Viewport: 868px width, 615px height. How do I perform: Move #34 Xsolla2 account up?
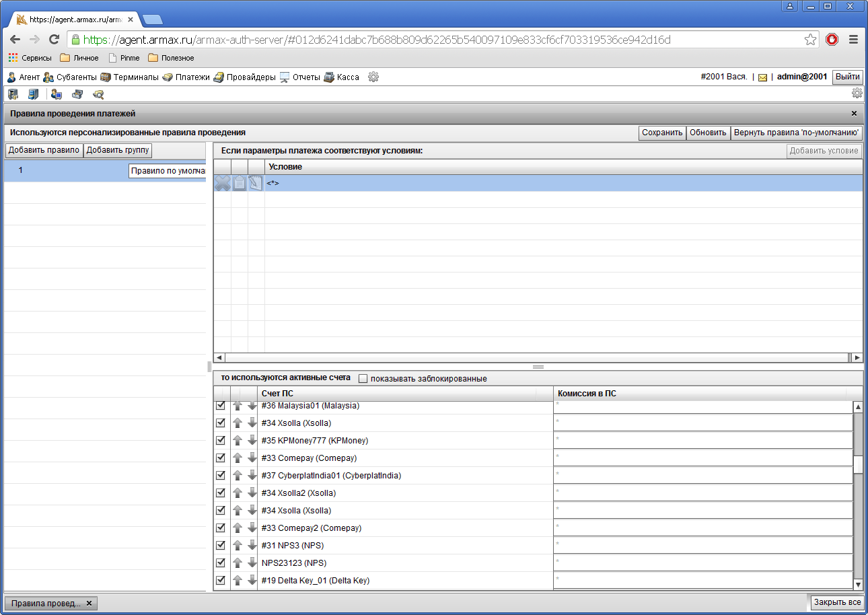(237, 493)
